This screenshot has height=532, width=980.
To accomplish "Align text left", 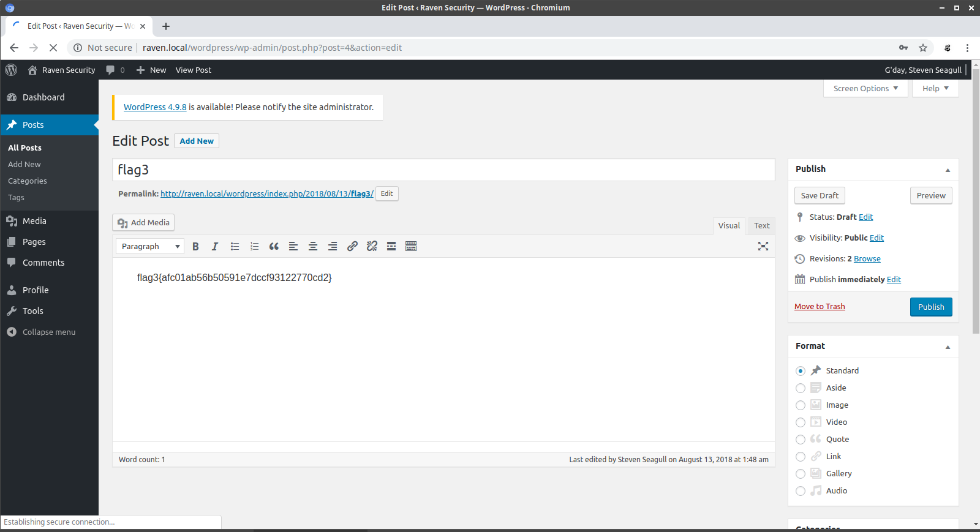I will tap(293, 246).
